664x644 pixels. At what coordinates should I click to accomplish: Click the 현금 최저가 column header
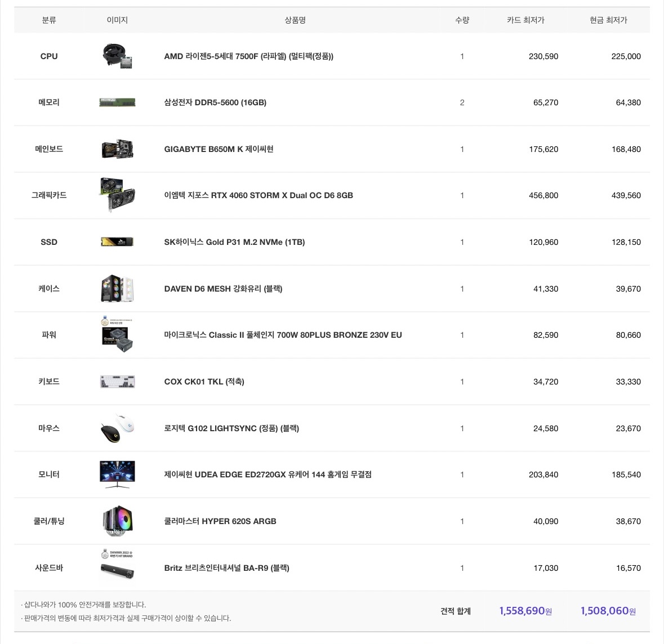pos(608,20)
